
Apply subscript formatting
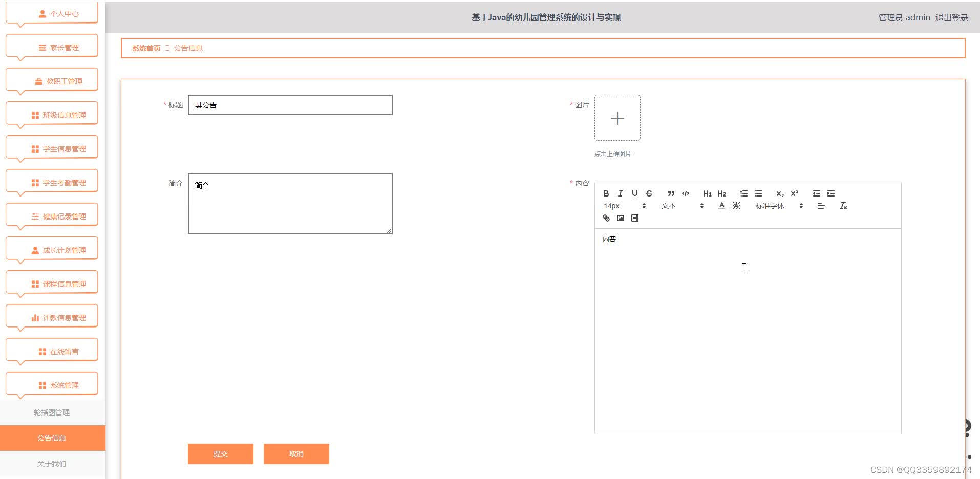pos(780,193)
